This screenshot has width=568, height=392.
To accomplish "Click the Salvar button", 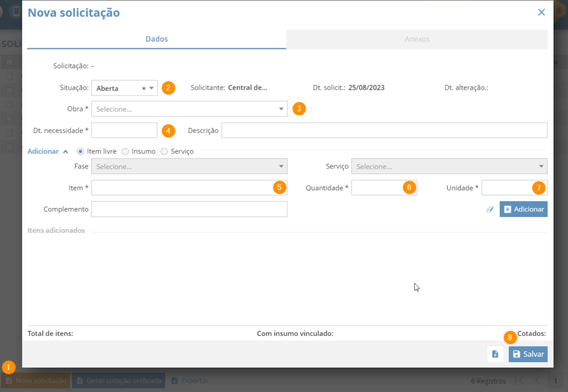I will click(528, 354).
